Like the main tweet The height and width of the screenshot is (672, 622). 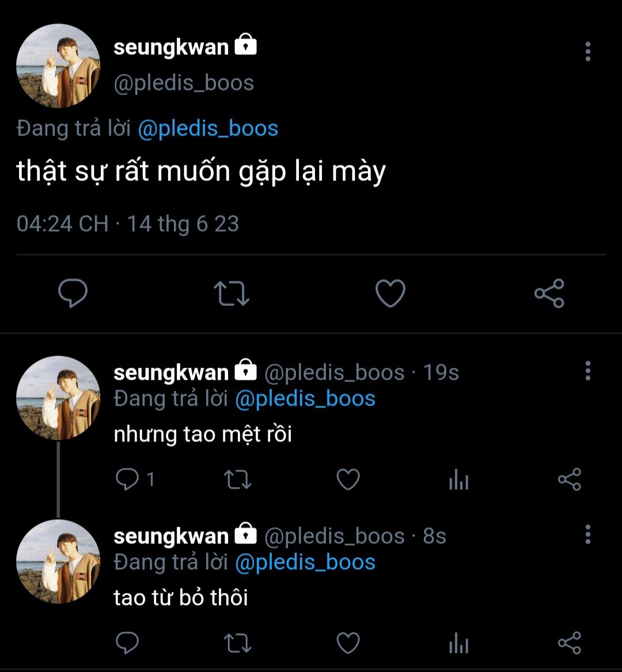point(390,293)
